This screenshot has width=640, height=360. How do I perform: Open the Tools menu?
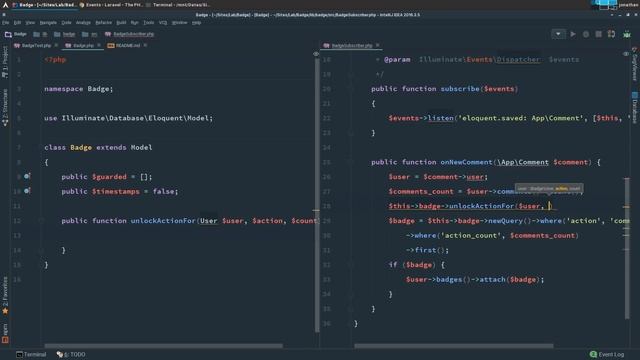[x=149, y=23]
